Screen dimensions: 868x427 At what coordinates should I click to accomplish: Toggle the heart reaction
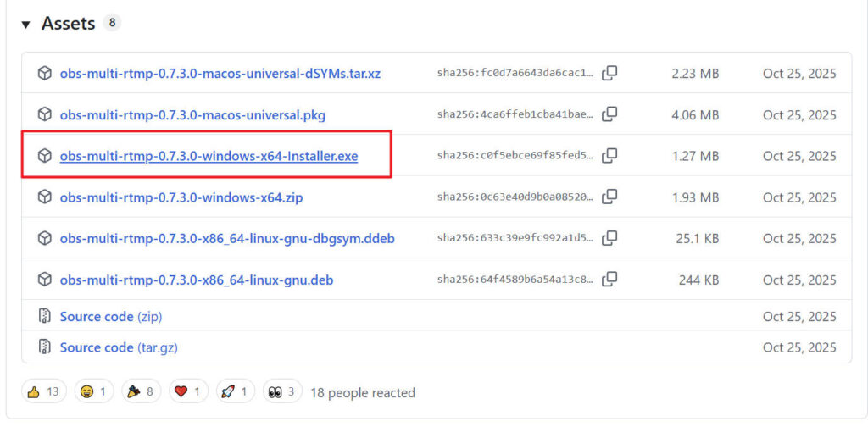pos(187,391)
